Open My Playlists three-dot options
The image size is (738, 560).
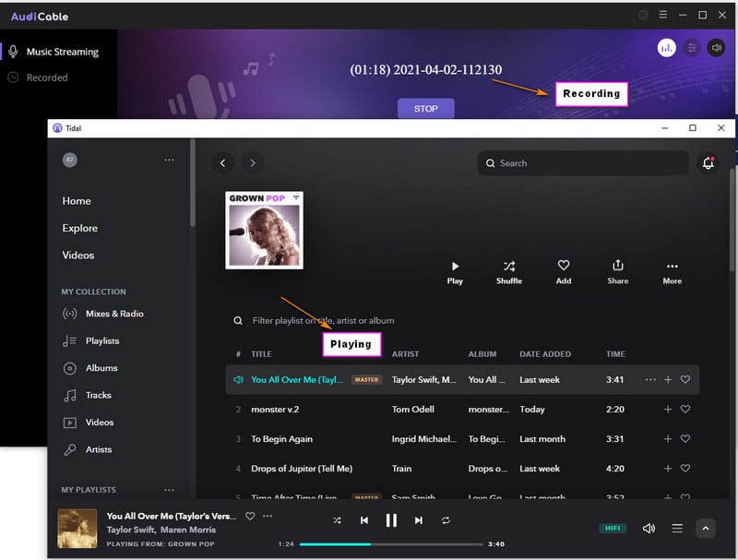tap(169, 490)
